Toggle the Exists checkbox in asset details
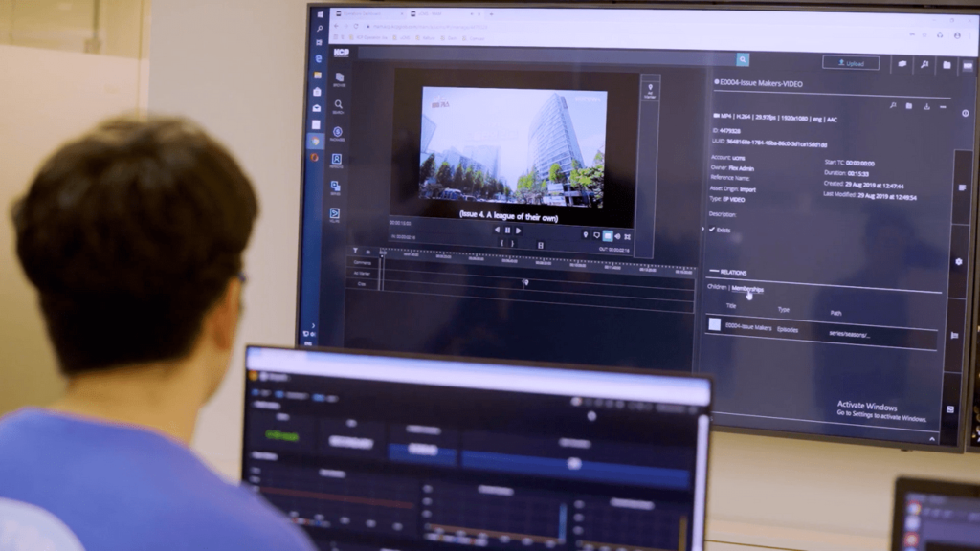 (713, 230)
